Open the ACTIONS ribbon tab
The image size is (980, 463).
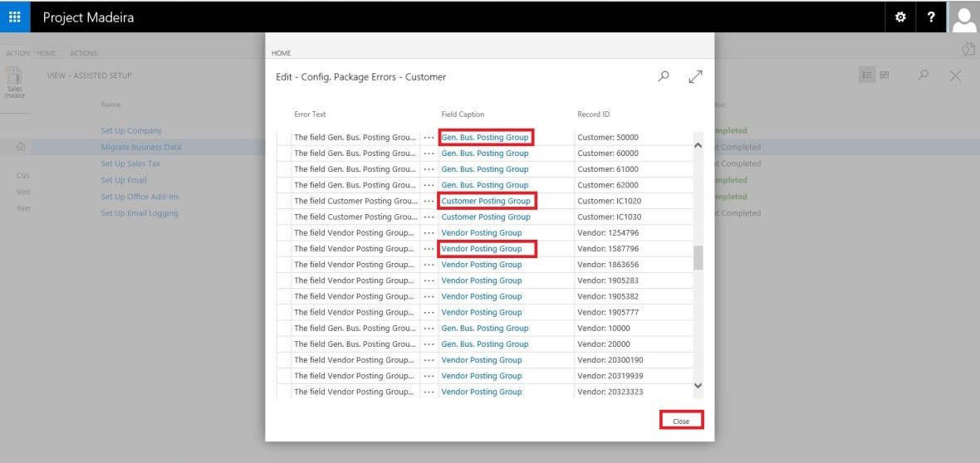(x=83, y=53)
